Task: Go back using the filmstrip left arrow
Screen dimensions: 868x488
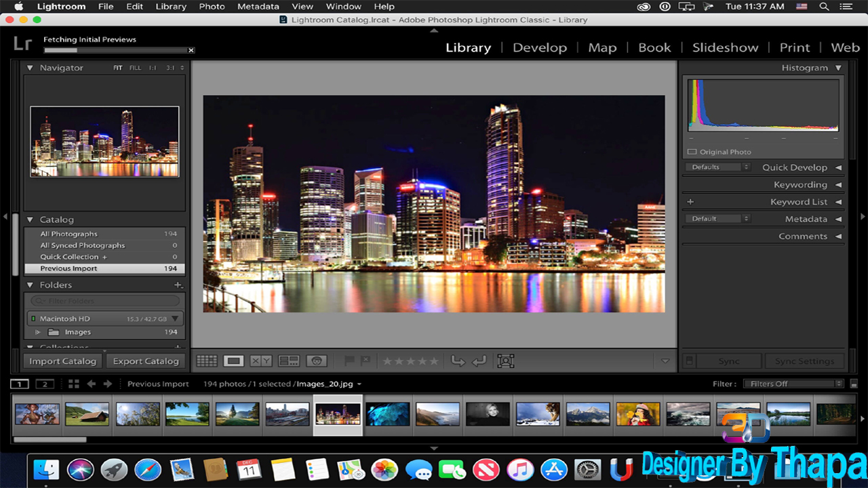Action: click(x=92, y=384)
